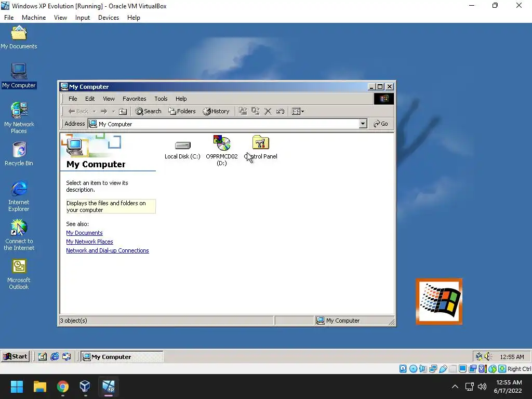Launch Outlook Express from quick launch
Viewport: 532px width, 399px height.
67,356
